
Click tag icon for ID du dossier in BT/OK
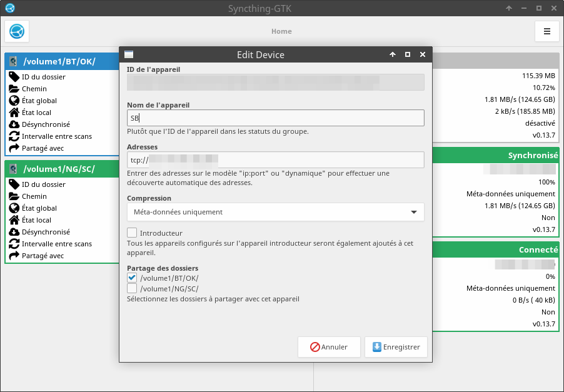click(14, 77)
